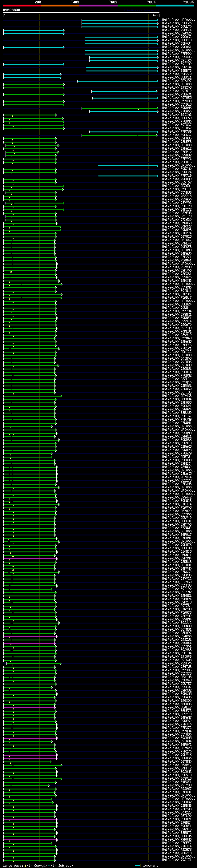Open the UniRef100_B9IIR0 entry
Image resolution: width=197 pixels, height=868 pixels.
(x=177, y=60)
